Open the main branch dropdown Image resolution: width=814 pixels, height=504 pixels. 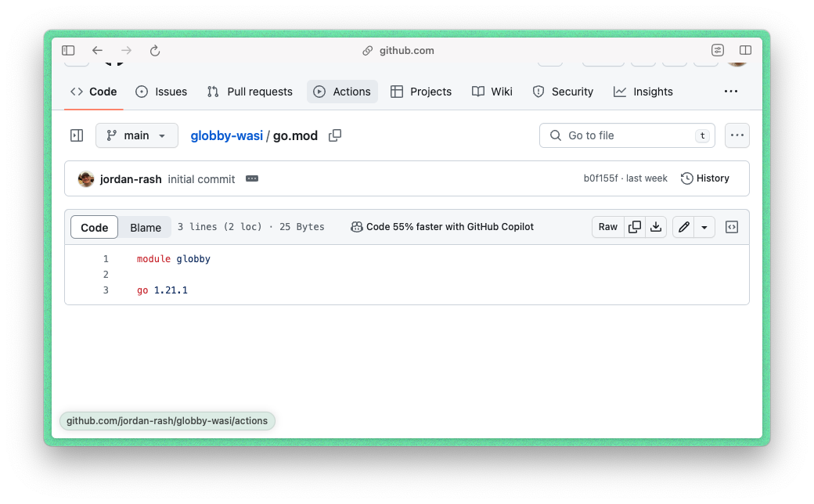[x=137, y=135]
